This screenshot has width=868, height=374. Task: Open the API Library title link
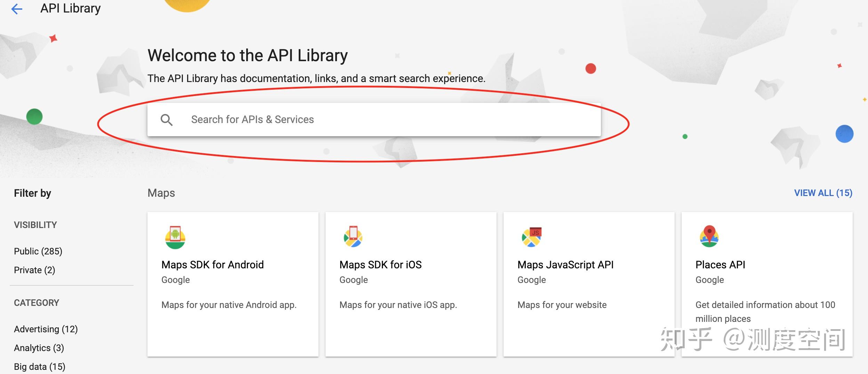pos(70,8)
